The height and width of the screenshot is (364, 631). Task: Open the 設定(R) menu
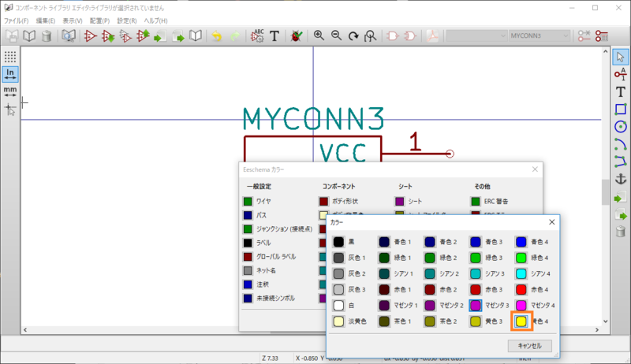point(127,21)
